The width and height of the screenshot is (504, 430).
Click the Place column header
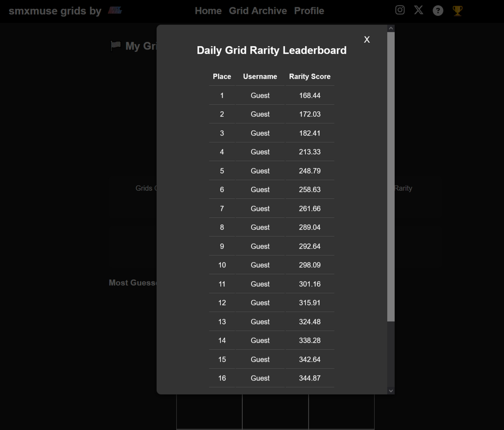pos(222,76)
